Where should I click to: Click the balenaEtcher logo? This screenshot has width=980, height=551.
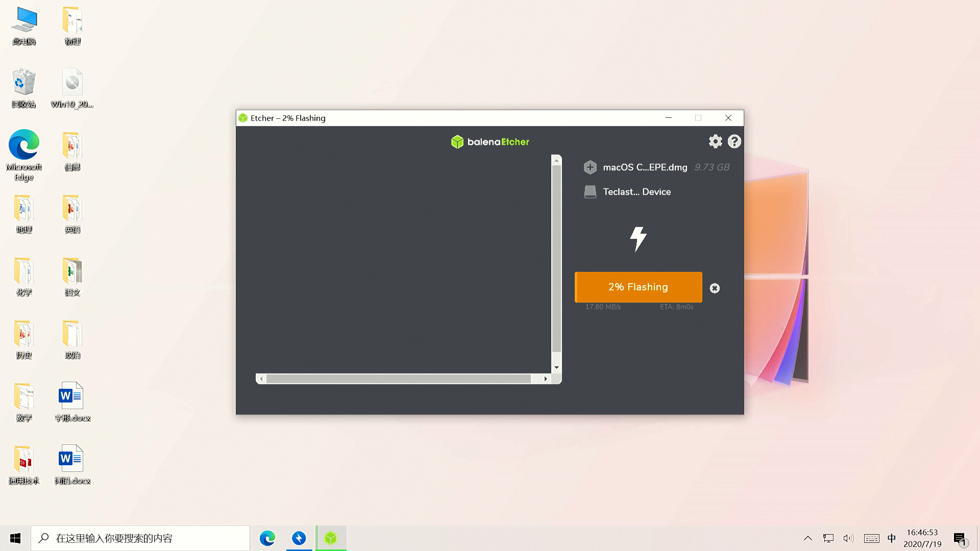pyautogui.click(x=490, y=142)
